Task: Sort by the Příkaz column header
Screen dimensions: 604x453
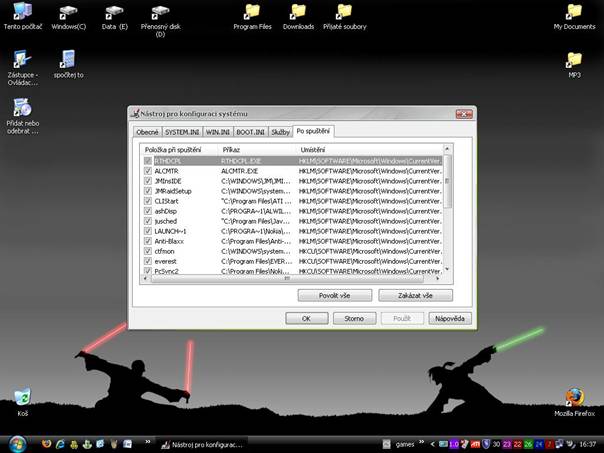Action: tap(258, 150)
